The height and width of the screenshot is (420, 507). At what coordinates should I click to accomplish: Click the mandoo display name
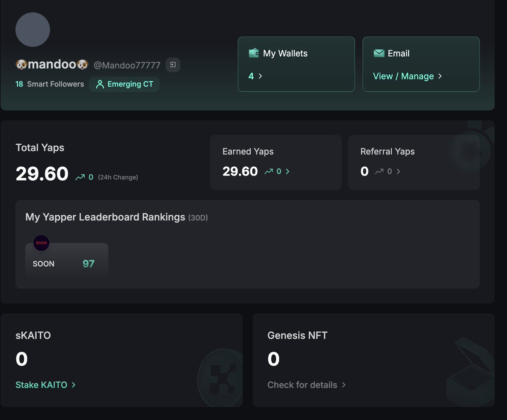pos(52,65)
